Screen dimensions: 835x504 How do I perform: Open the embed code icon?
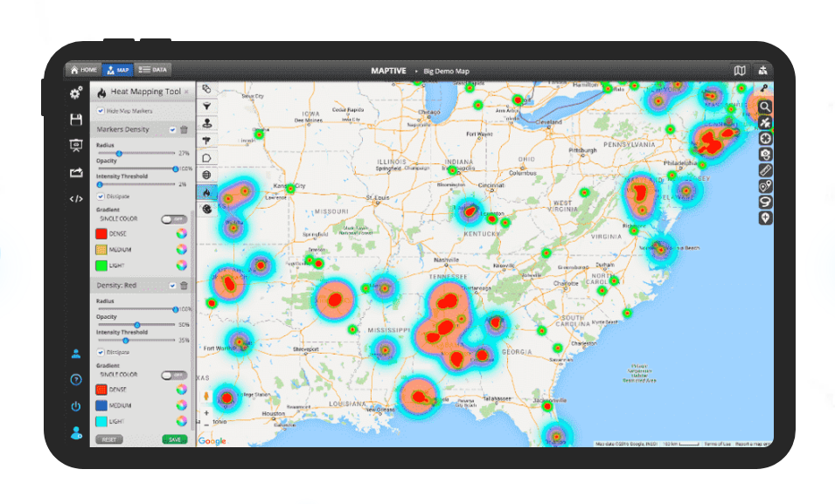(x=76, y=199)
